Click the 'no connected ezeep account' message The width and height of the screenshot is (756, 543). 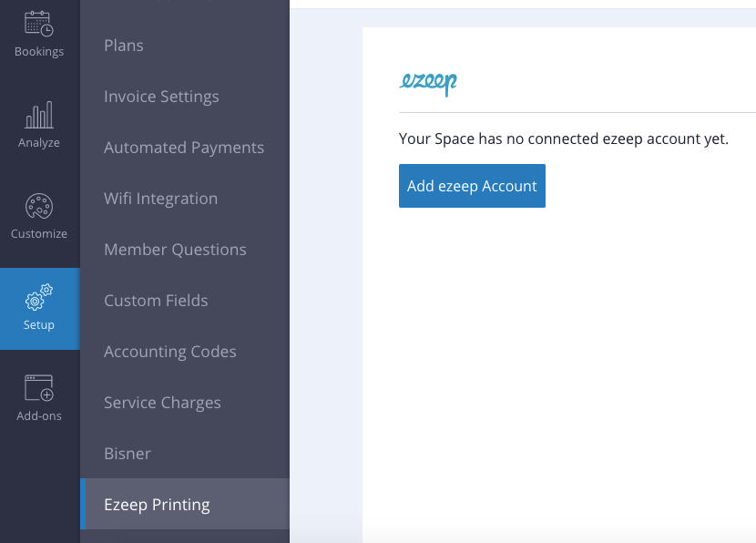coord(564,138)
